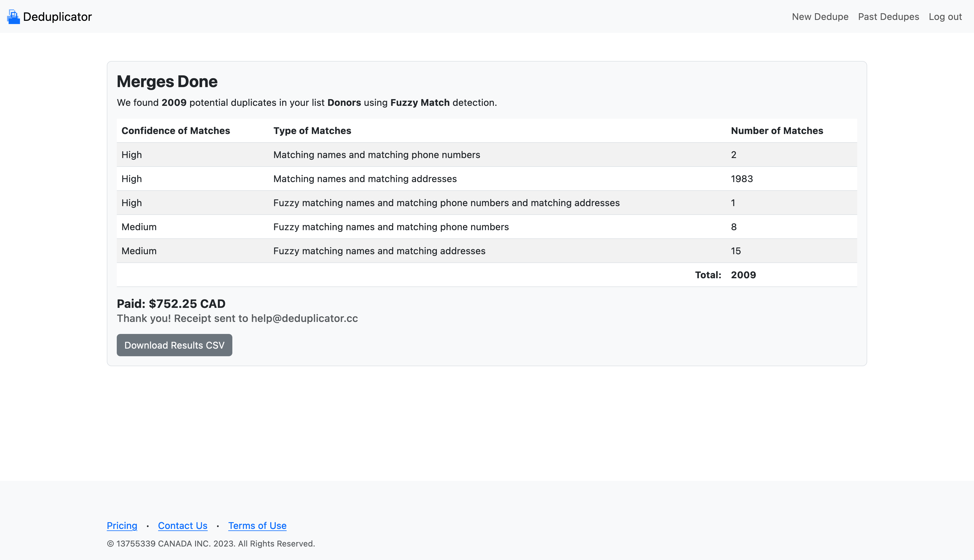
Task: Click the Type of Matches column header
Action: [312, 131]
